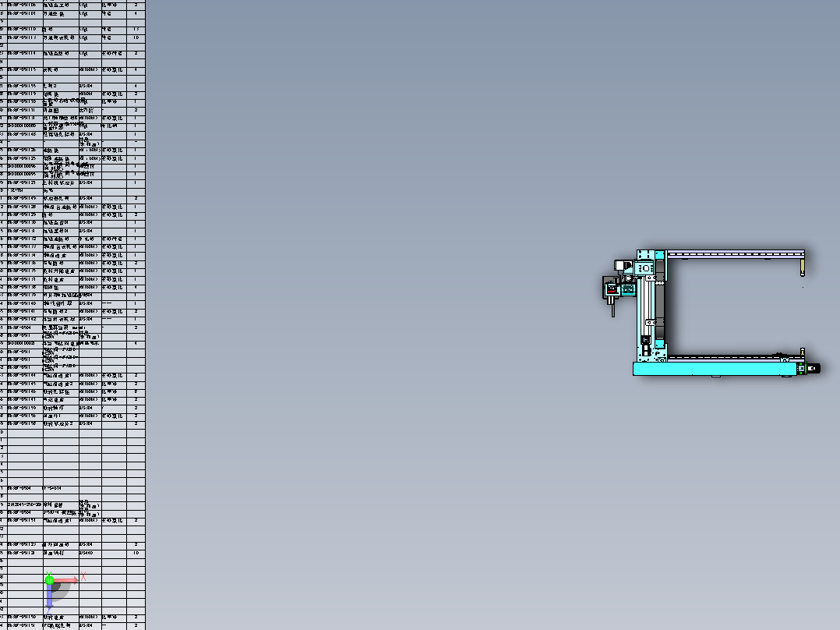This screenshot has height=630, width=840.
Task: Select the yellow pin under upper rail end
Action: coord(802,267)
